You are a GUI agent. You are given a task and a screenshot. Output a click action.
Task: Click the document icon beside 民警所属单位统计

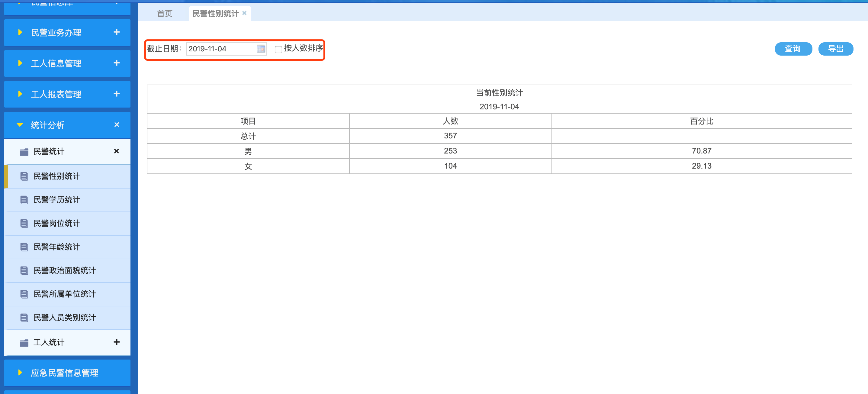[24, 294]
